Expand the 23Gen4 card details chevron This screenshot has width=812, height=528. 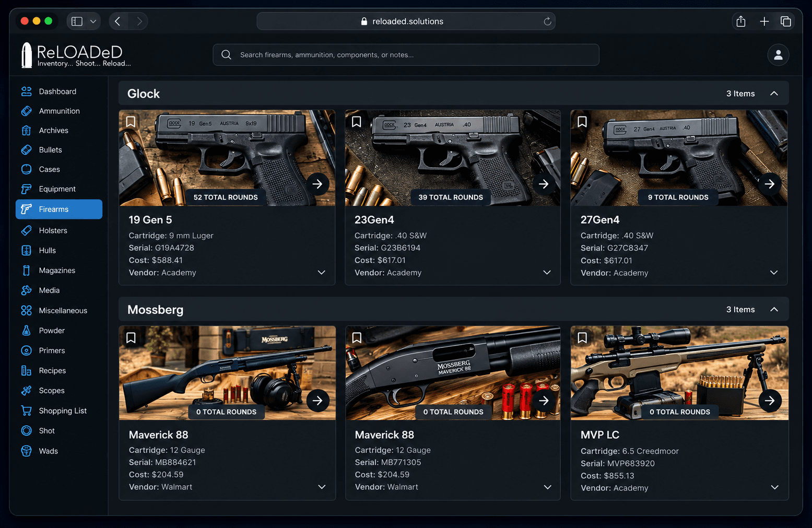(547, 273)
